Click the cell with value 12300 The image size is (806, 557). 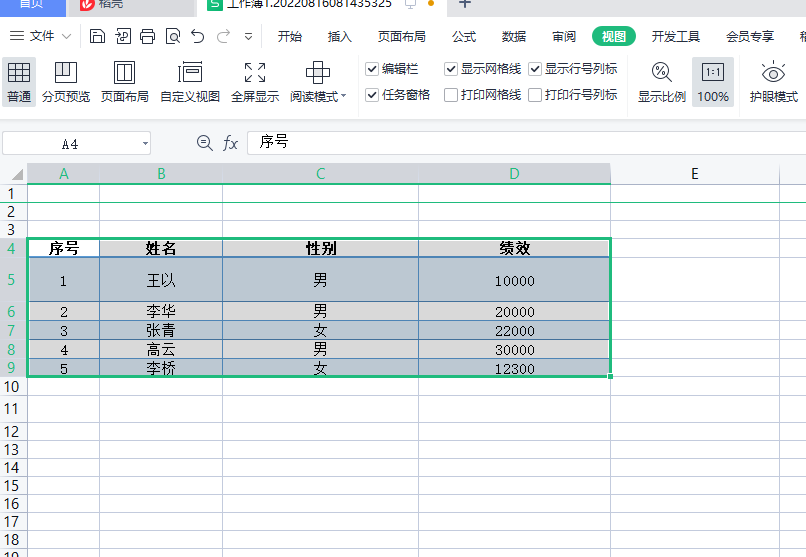coord(515,368)
